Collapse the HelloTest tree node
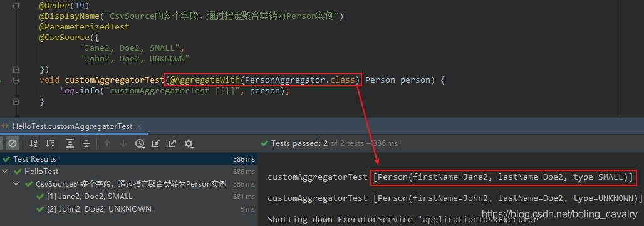 click(4, 172)
